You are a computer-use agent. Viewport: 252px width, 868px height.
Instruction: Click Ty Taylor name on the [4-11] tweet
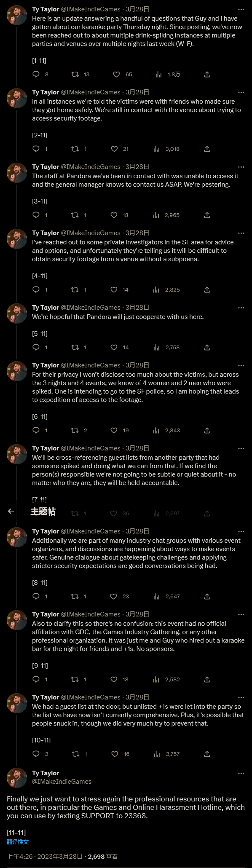pos(46,233)
